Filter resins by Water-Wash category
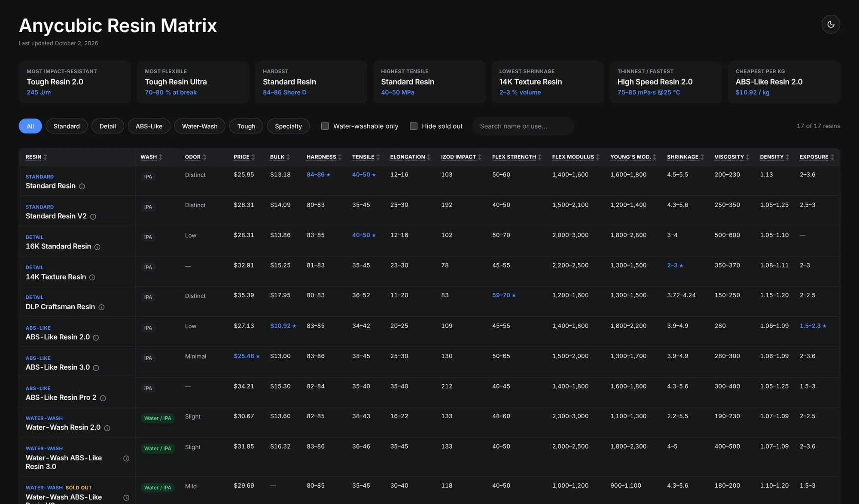The width and height of the screenshot is (859, 504). tap(200, 126)
